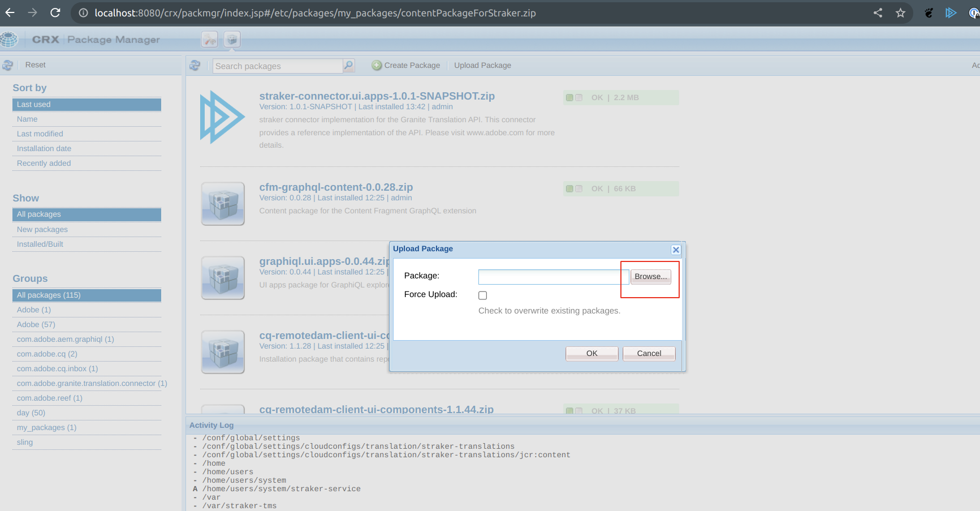Click the cfm-graphql-content package icon
This screenshot has height=511, width=980.
[223, 204]
